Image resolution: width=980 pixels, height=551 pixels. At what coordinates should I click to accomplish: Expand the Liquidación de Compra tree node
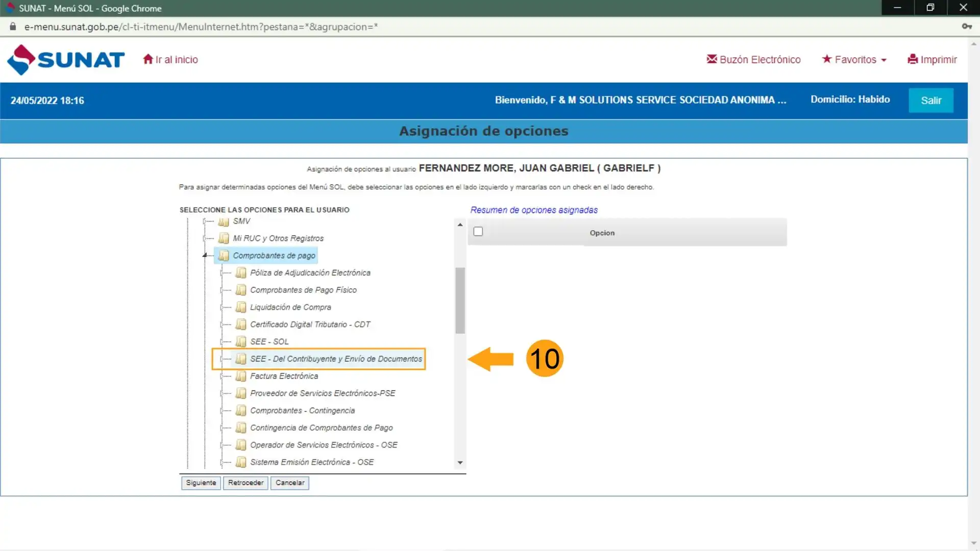pos(222,307)
